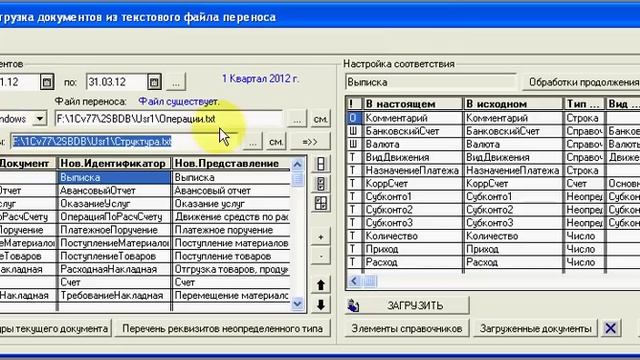
Task: Select РасходнаяНакладная identifier cell
Action: pos(115,269)
